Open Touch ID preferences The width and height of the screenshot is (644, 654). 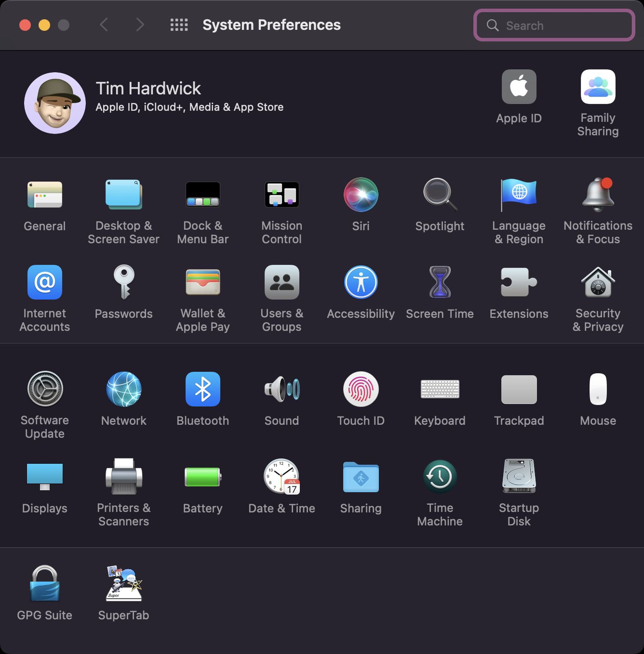pyautogui.click(x=361, y=389)
